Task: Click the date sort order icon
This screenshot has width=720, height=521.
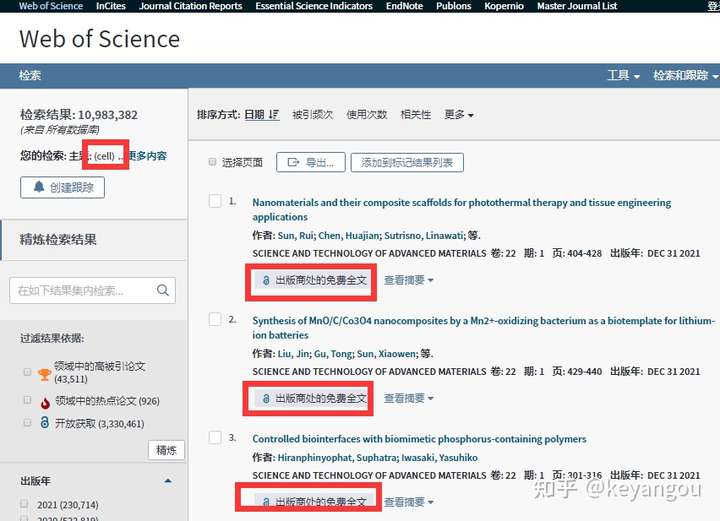Action: (274, 114)
